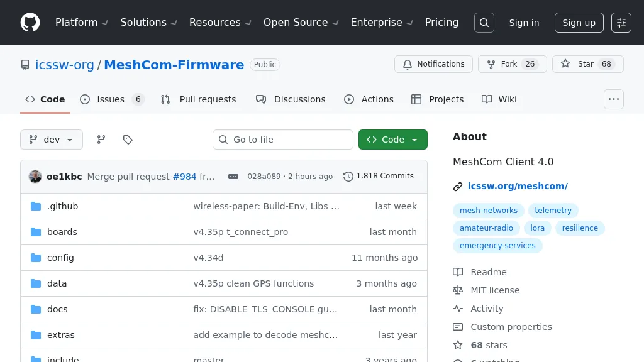Click Sign in
Viewport: 644px width, 362px height.
click(524, 23)
